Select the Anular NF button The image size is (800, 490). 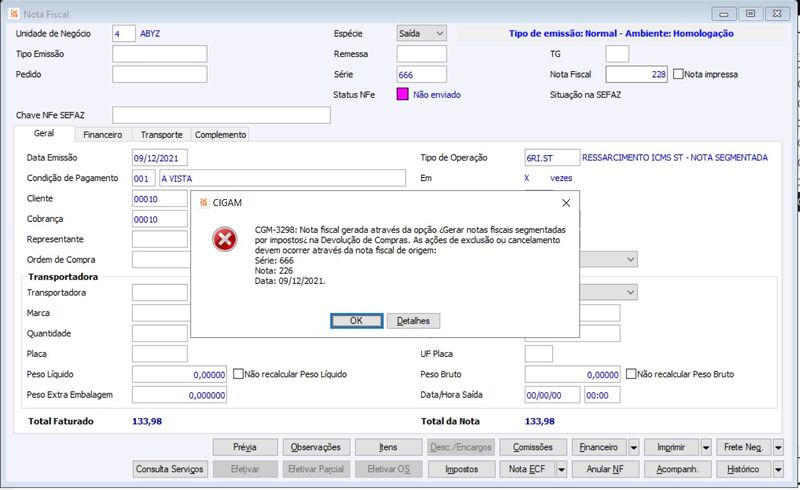point(605,469)
